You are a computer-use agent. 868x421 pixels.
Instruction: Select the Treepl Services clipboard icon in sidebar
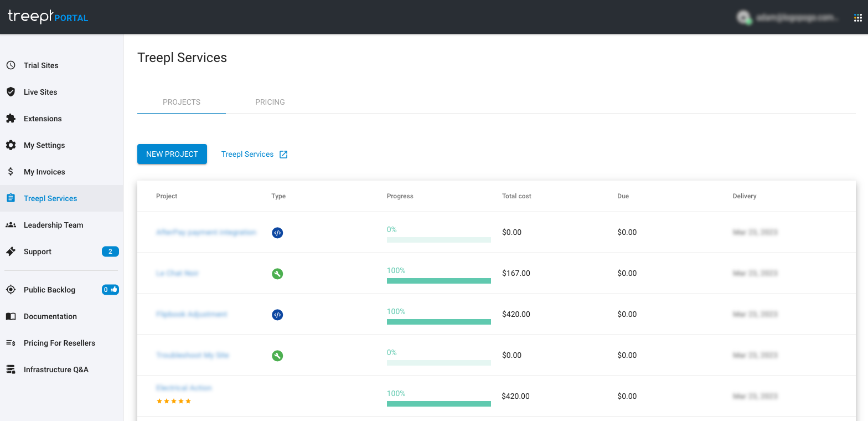[11, 198]
